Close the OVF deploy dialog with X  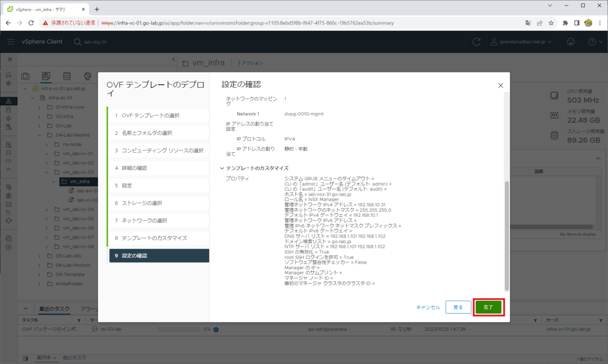501,86
